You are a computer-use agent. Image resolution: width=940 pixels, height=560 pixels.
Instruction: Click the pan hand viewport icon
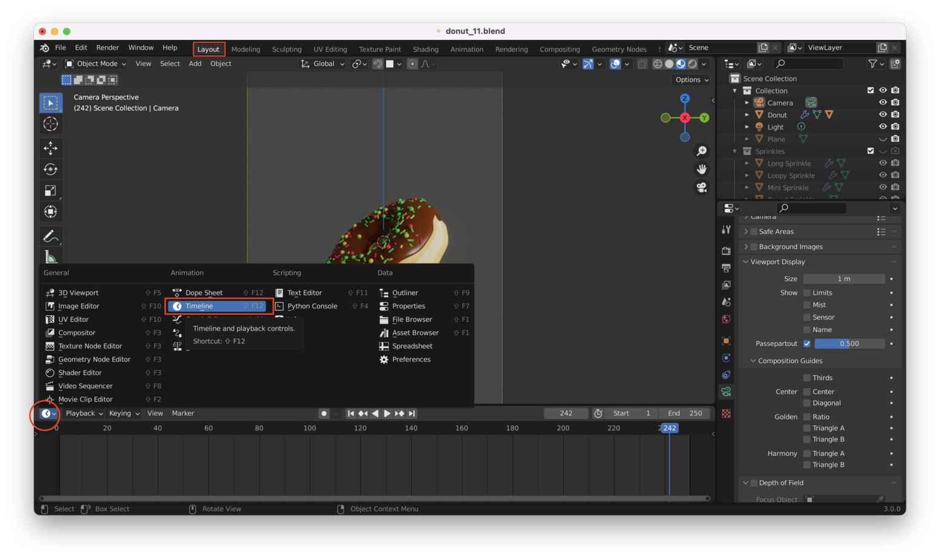(702, 169)
